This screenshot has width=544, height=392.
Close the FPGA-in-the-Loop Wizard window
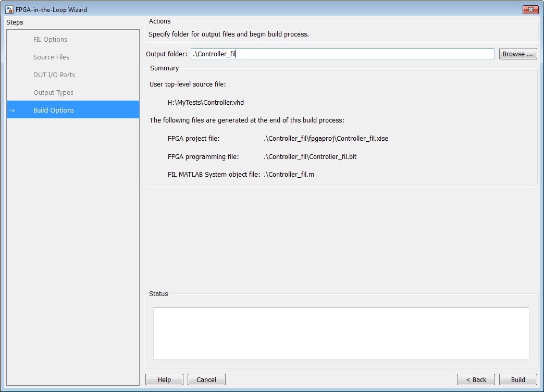530,10
